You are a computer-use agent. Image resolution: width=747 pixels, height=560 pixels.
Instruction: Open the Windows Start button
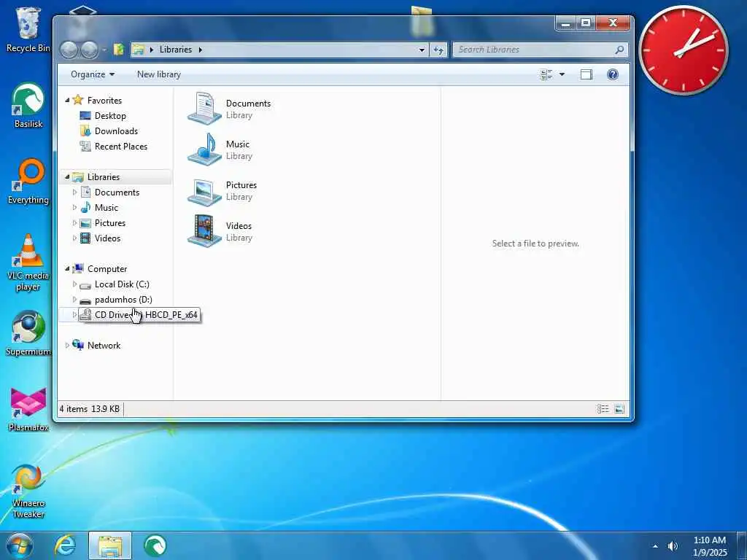coord(20,545)
